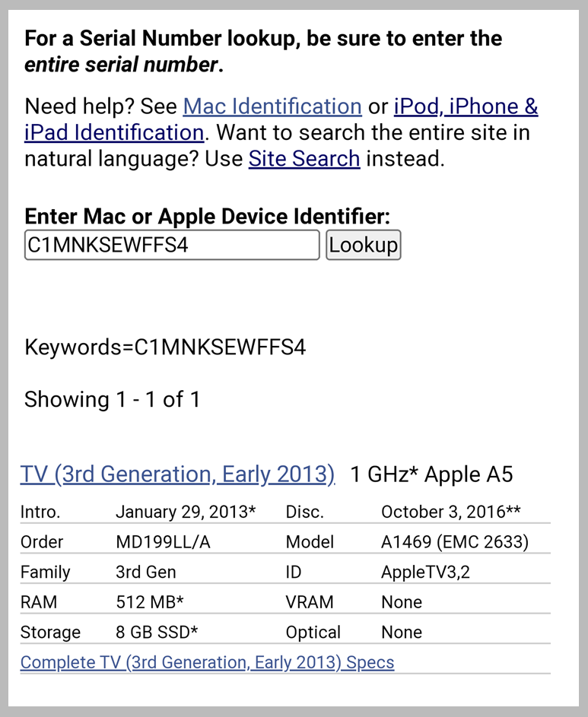Click the Storage value 8 GB SSD
Image resolution: width=588 pixels, height=717 pixels.
click(x=157, y=632)
